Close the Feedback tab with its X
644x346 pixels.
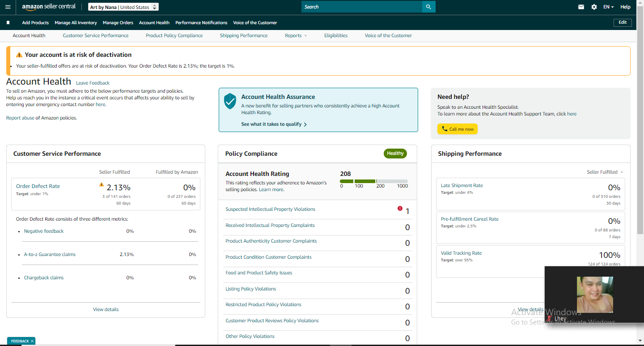click(32, 341)
